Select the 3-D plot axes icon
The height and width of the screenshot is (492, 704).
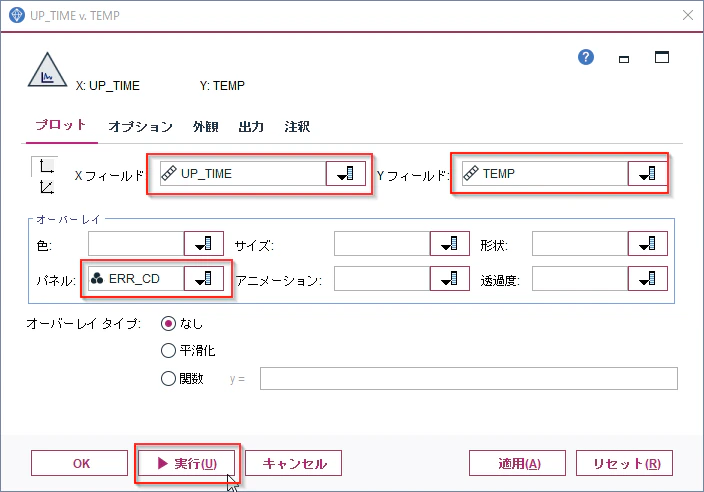pos(46,187)
